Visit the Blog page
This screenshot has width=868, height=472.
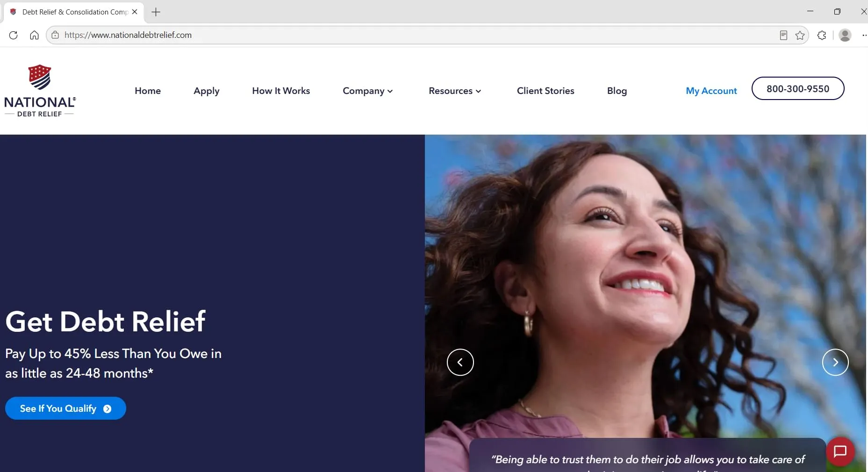click(617, 91)
